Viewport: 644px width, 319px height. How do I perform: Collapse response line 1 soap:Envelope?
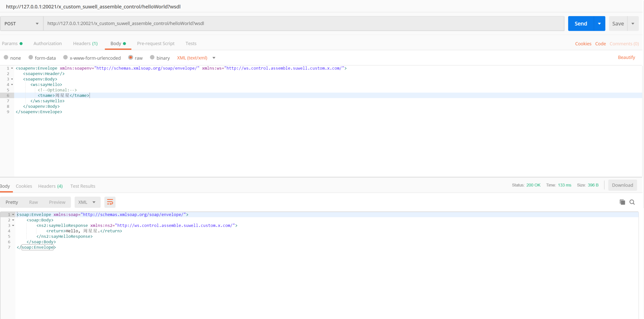pos(13,215)
